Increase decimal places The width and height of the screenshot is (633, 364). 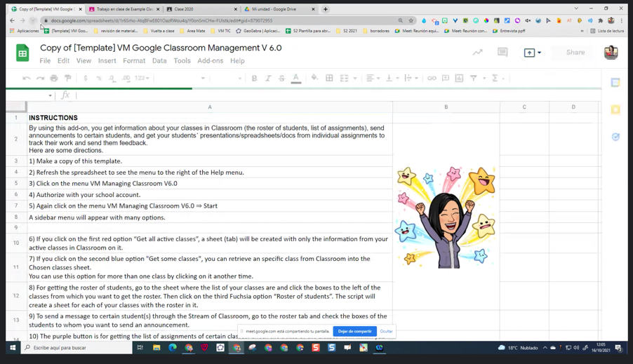click(x=126, y=79)
